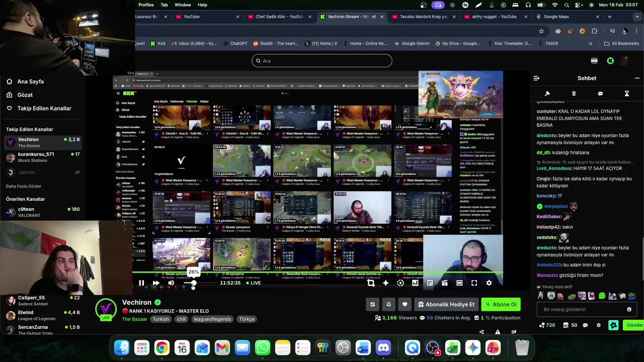
Task: Expand Daha Fazla Göster in sidebar
Action: point(24,186)
